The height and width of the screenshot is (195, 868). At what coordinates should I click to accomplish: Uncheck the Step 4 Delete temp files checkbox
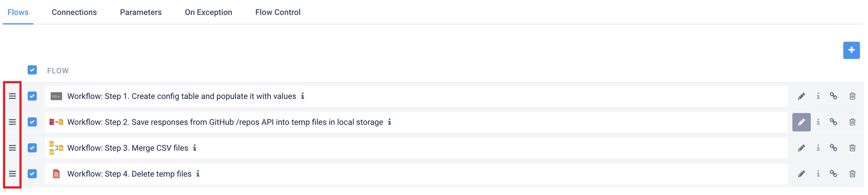[x=32, y=174]
